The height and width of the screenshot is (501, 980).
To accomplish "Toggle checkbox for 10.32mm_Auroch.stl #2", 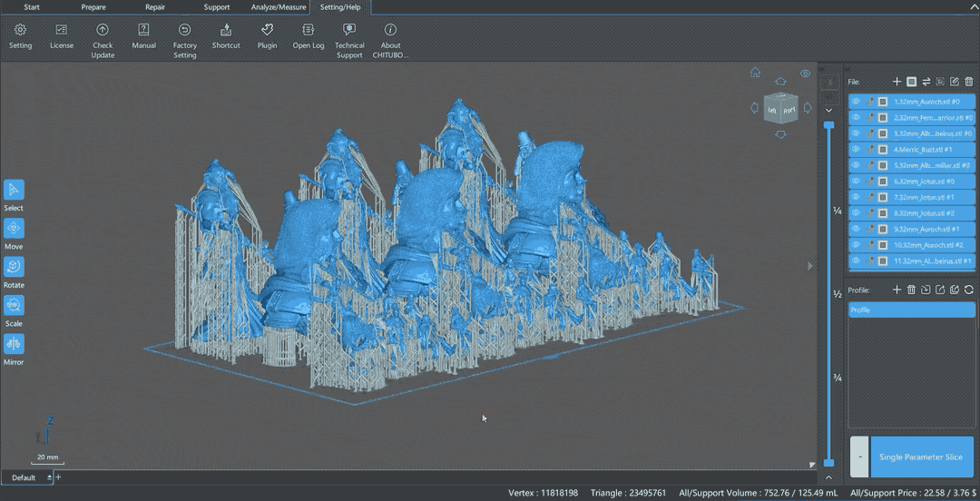I will (883, 245).
